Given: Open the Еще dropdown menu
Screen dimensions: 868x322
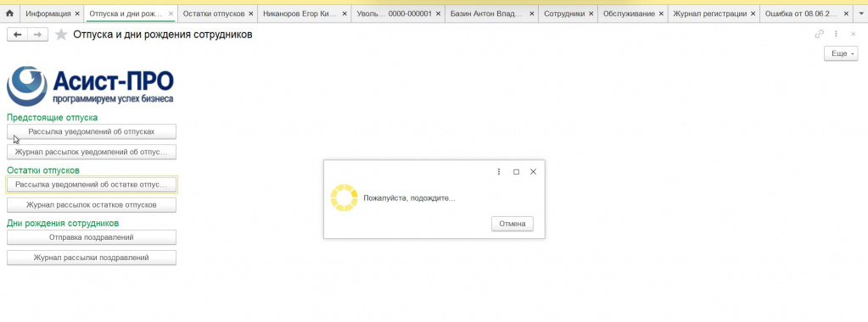Looking at the screenshot, I should coord(841,53).
